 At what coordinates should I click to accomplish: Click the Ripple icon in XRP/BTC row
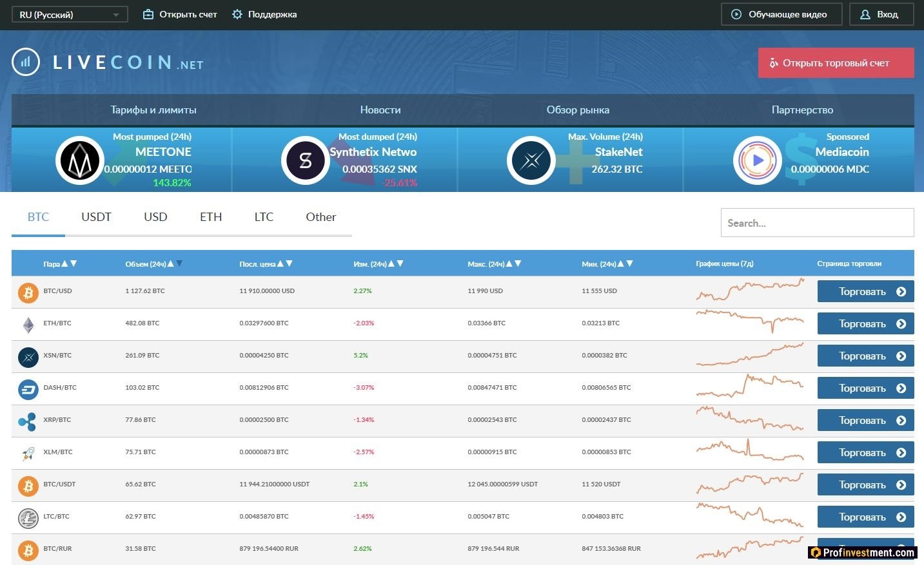(28, 421)
